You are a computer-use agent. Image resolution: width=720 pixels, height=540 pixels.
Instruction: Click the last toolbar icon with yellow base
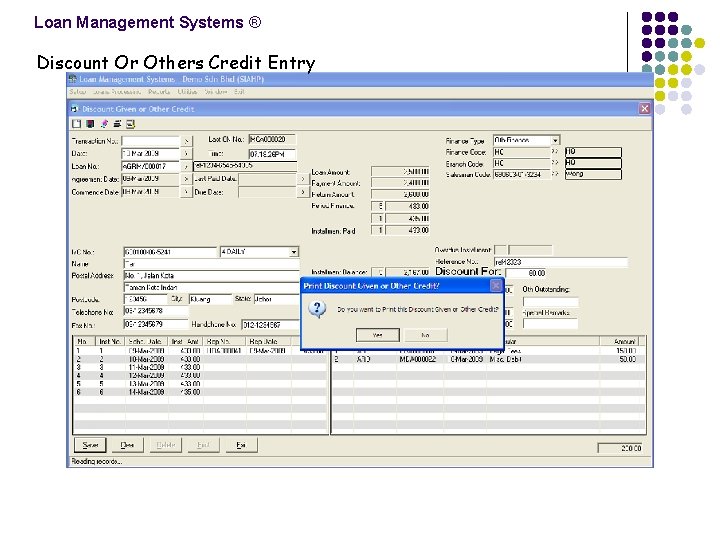coord(130,124)
